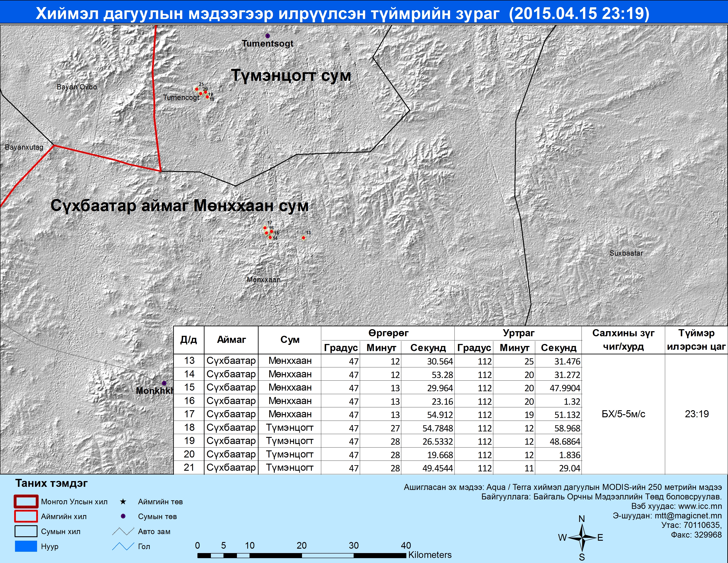Click Түмэнцогт sum cell in row 19
This screenshot has width=728, height=563.
point(290,441)
